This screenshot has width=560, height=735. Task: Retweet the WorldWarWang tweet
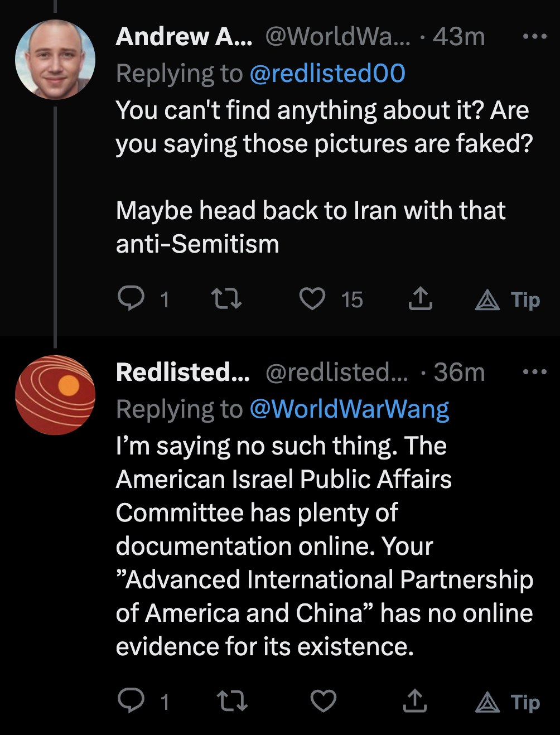click(x=227, y=299)
